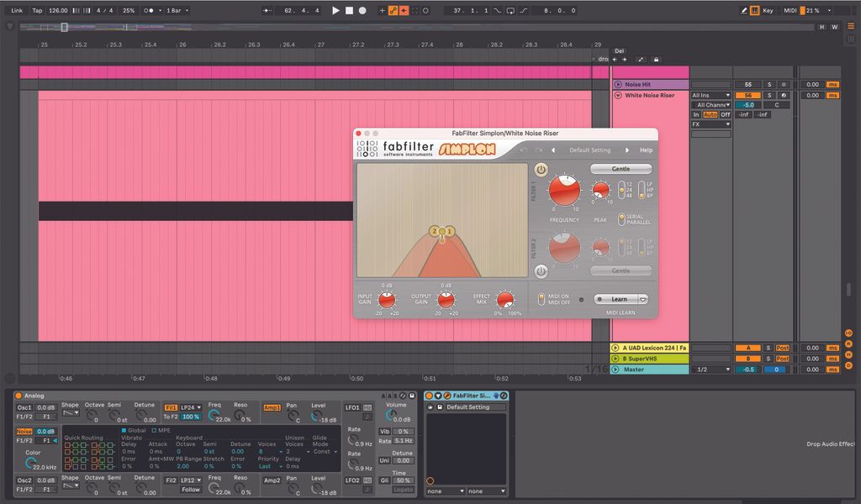The image size is (861, 504).
Task: Solo the White Noise Riser track
Action: (769, 96)
